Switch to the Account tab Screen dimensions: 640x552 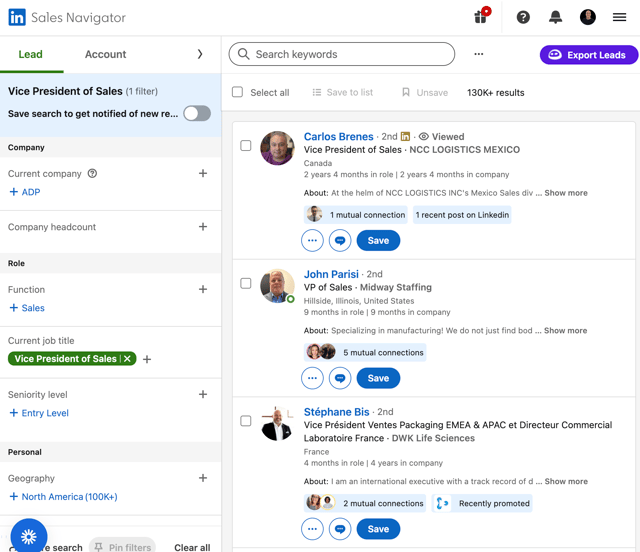click(105, 54)
